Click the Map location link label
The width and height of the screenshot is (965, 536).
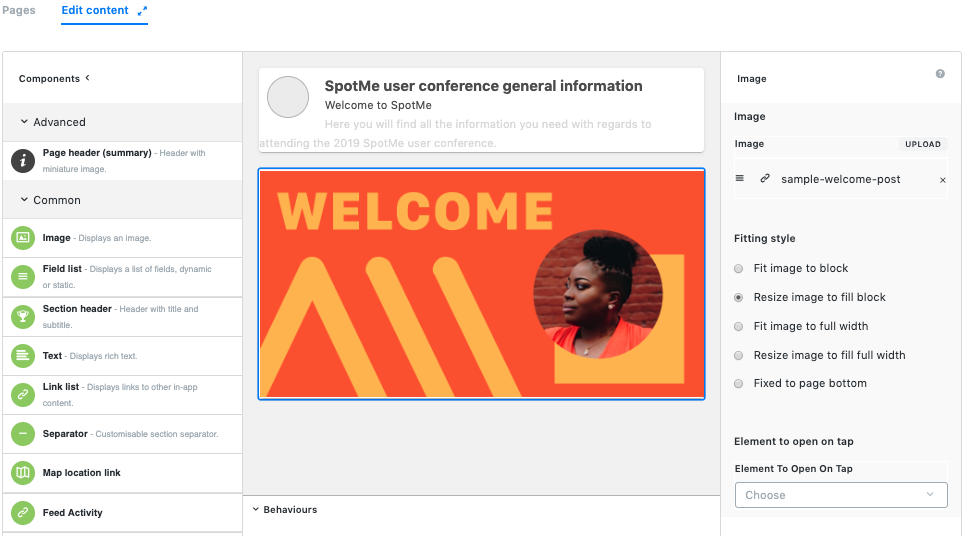pyautogui.click(x=81, y=473)
